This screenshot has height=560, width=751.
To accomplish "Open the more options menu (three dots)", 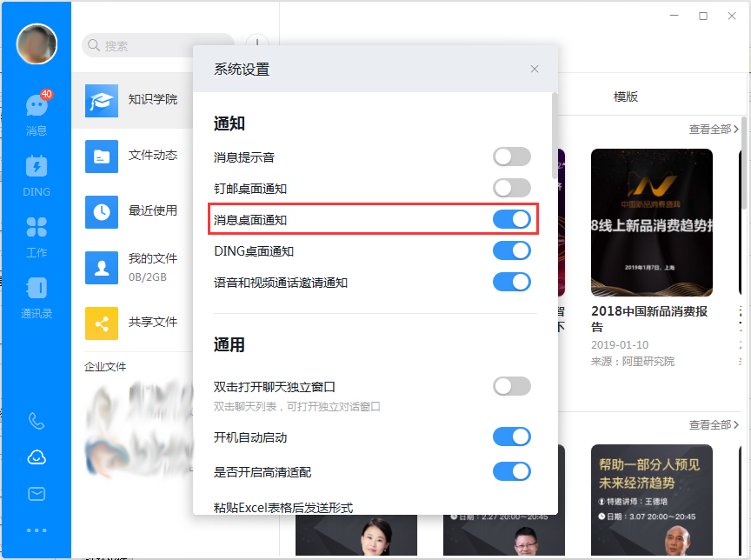I will [36, 529].
